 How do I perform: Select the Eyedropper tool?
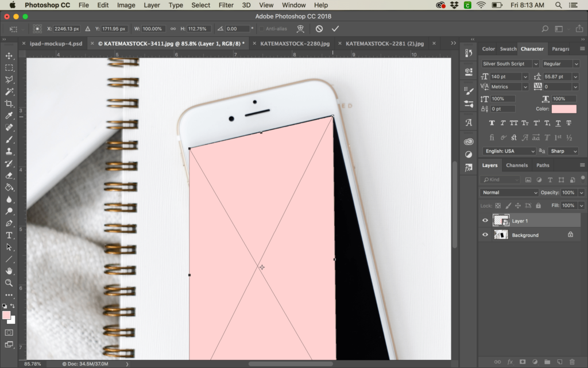click(9, 116)
